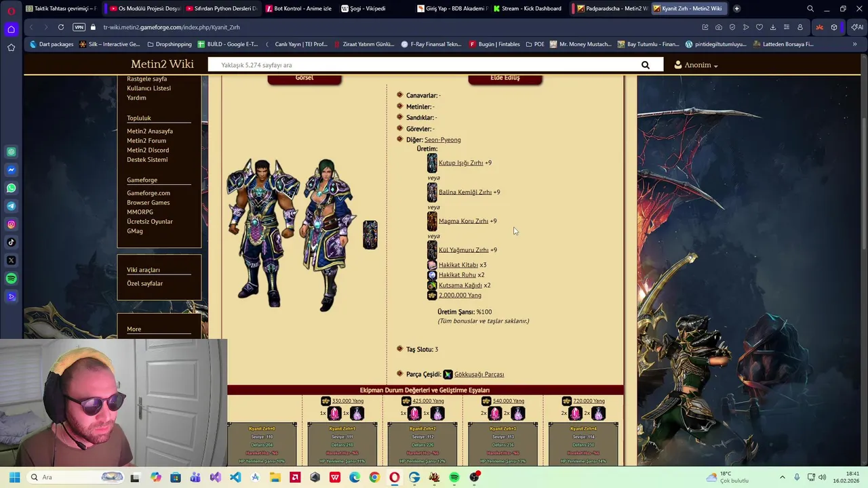Take a page snapshot with camera icon
The width and height of the screenshot is (868, 488).
point(719,27)
